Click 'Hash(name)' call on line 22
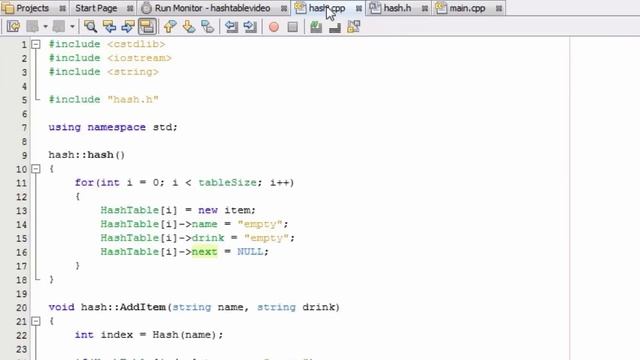The width and height of the screenshot is (640, 360). 185,335
